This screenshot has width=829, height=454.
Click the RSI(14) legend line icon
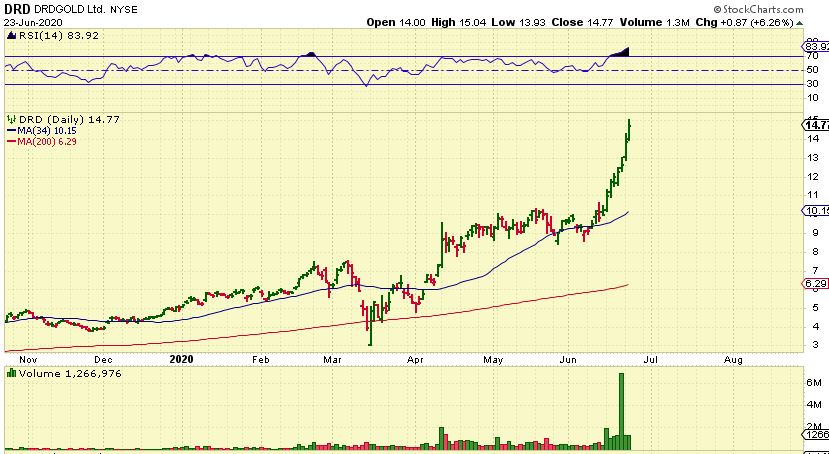pos(10,35)
